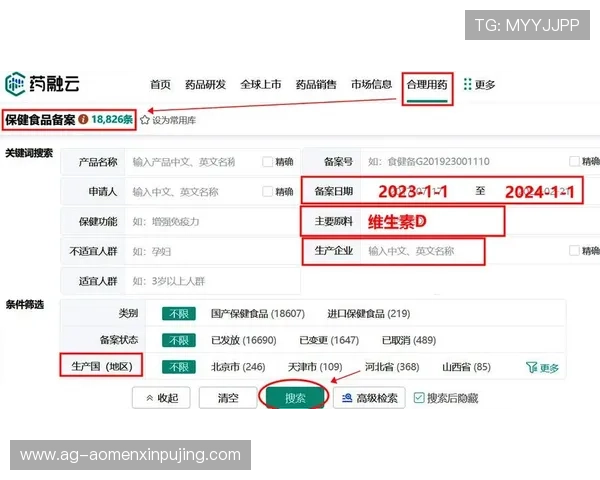Toggle the 搜索后隐藏 checkbox

[419, 398]
